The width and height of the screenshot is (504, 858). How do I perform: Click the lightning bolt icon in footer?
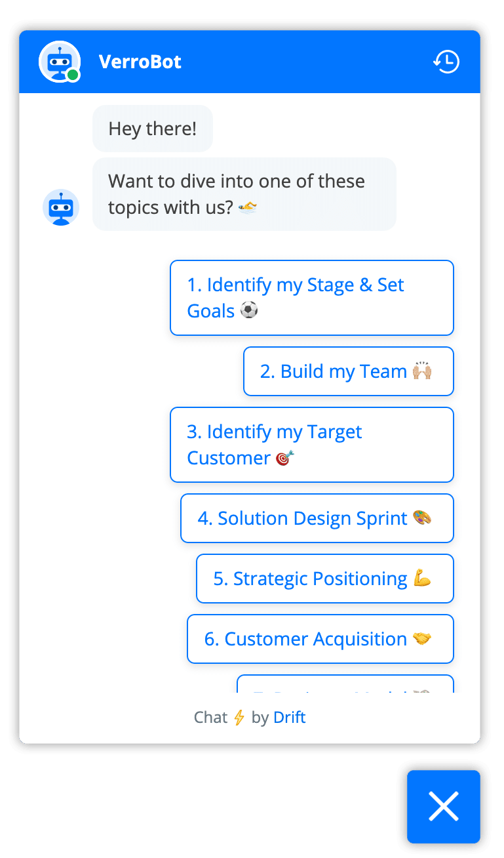pos(239,718)
